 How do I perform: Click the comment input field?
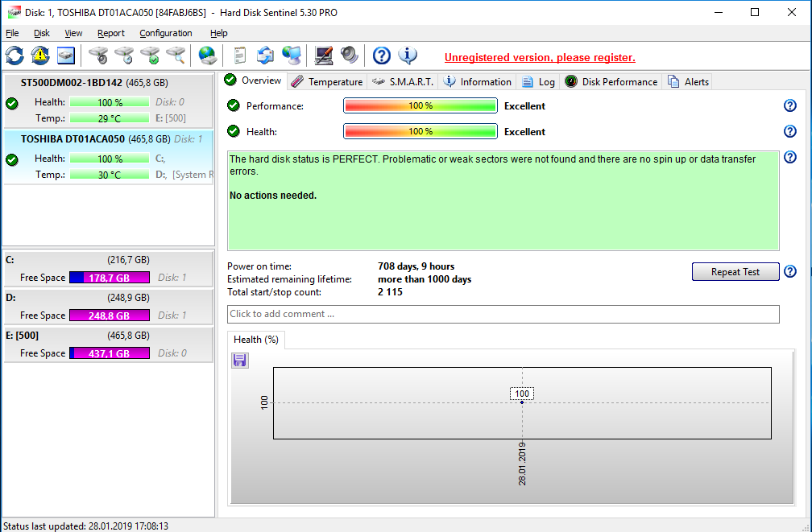click(x=503, y=314)
